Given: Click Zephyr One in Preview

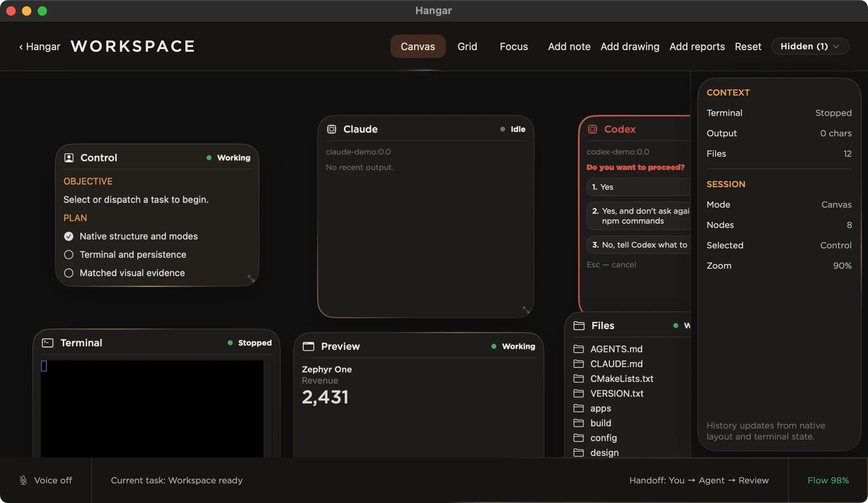Looking at the screenshot, I should [x=327, y=369].
